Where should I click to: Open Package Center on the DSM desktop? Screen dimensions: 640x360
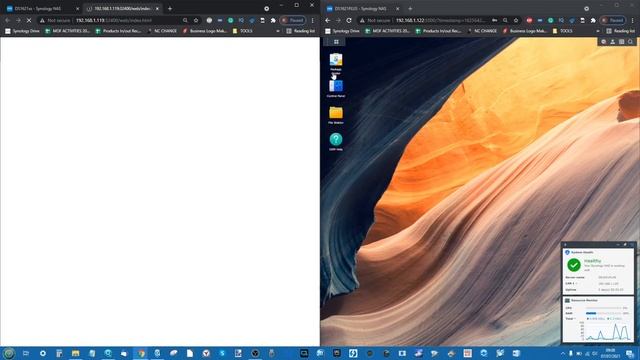(x=336, y=64)
